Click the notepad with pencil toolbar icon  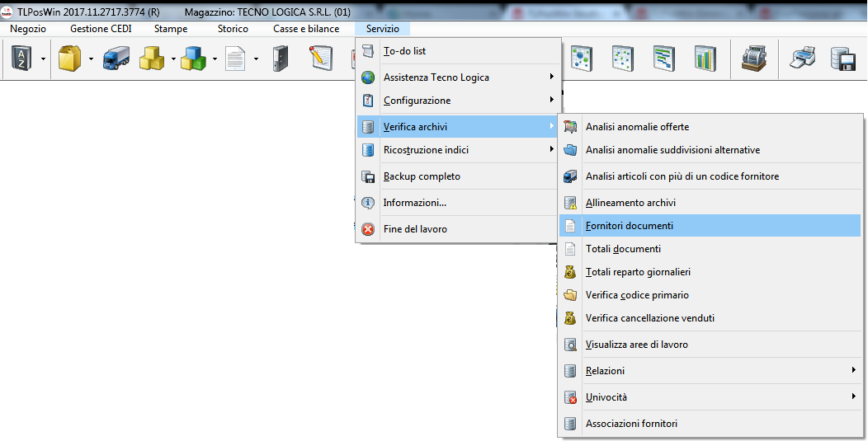point(320,59)
